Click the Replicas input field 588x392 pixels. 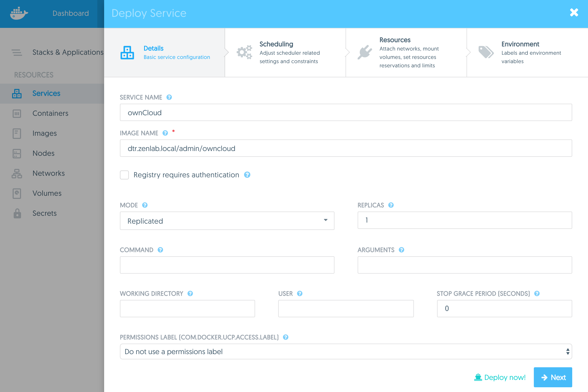[x=465, y=220]
